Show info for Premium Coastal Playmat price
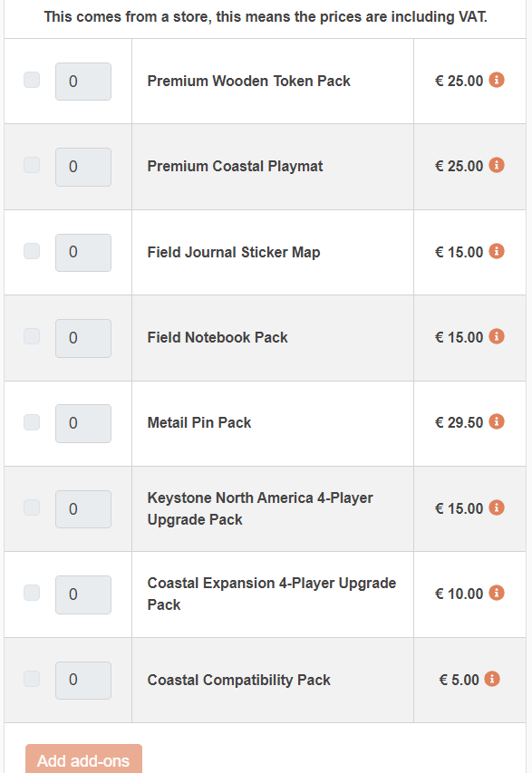Image resolution: width=532 pixels, height=773 pixels. click(497, 165)
